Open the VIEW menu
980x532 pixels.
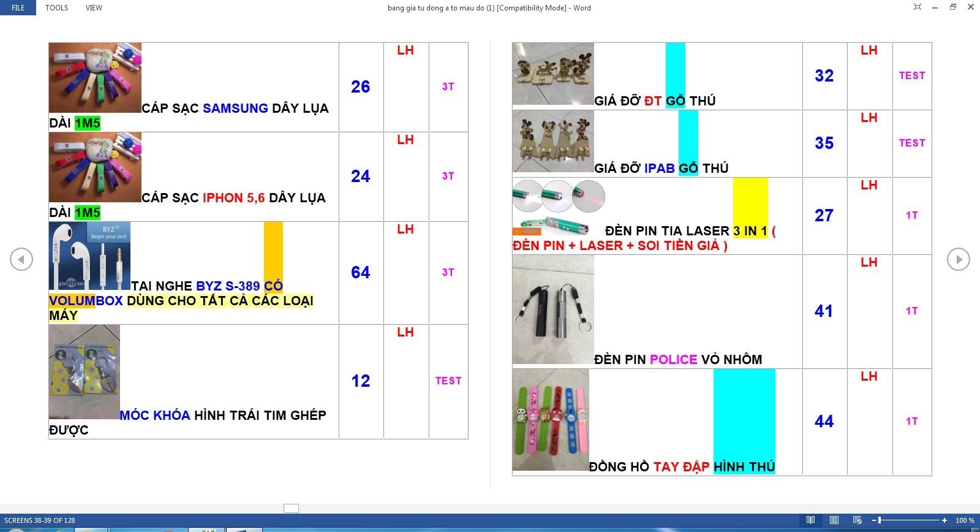tap(94, 7)
